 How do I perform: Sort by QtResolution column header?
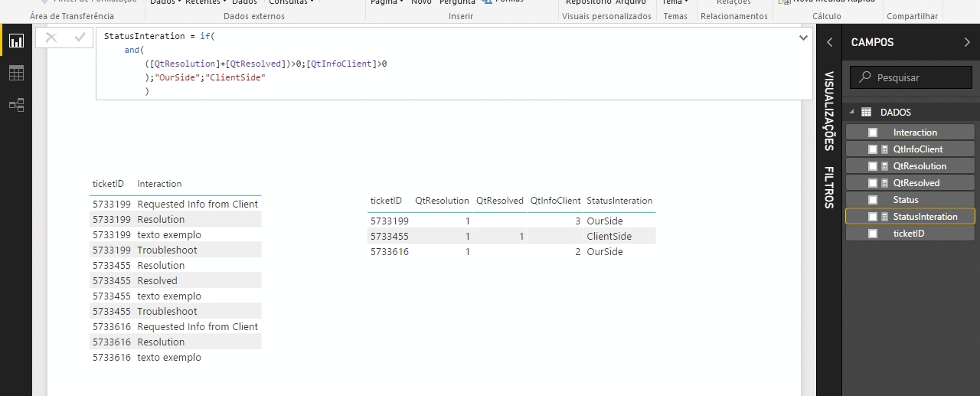tap(442, 201)
